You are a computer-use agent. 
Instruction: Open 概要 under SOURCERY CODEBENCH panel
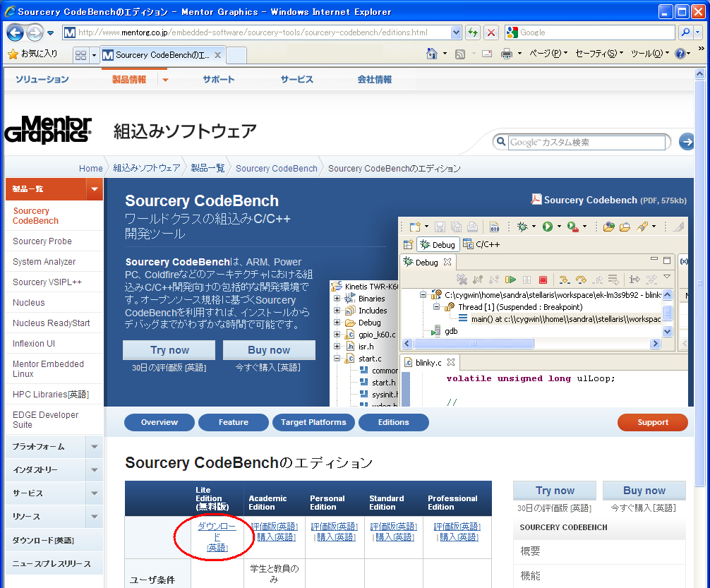(x=530, y=551)
